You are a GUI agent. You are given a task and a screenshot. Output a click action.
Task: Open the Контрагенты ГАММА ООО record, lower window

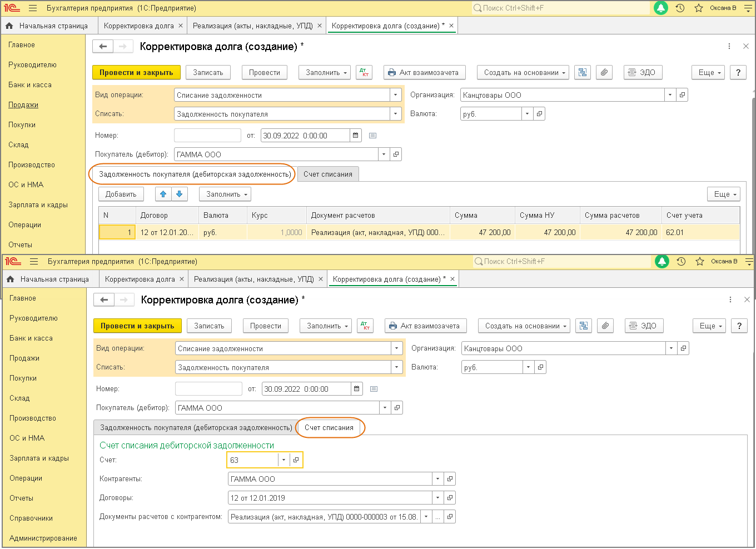click(x=450, y=479)
